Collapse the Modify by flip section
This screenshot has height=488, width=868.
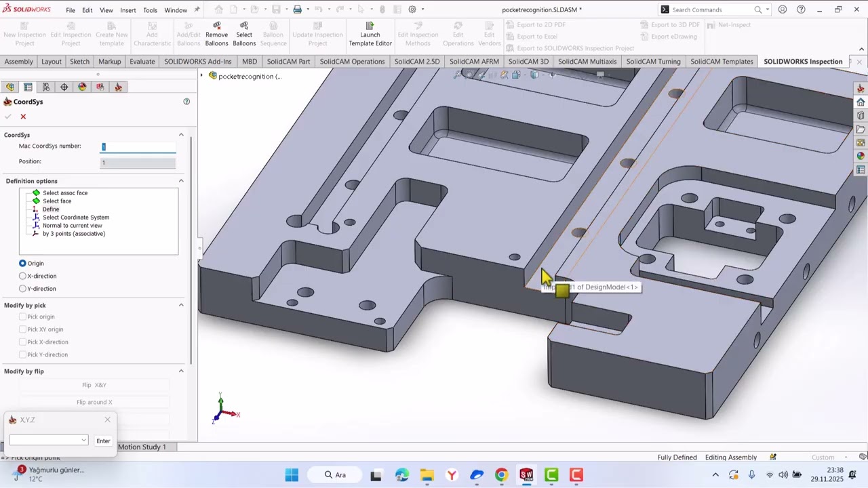181,371
